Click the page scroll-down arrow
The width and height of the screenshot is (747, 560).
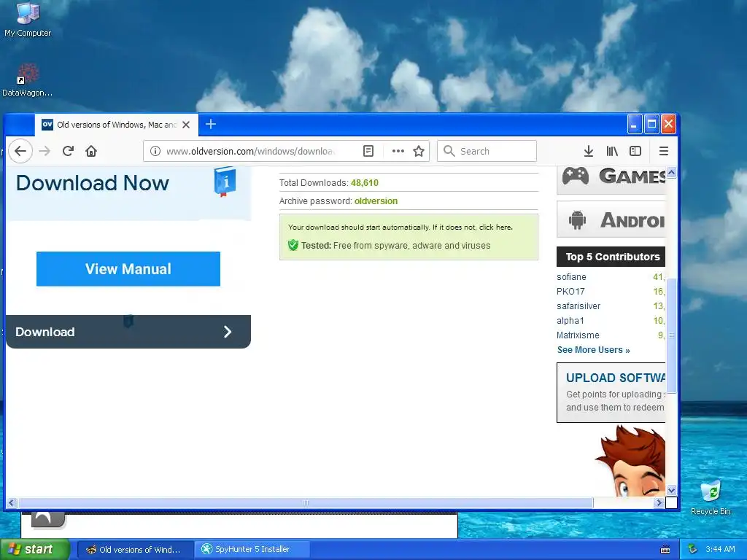[x=671, y=490]
